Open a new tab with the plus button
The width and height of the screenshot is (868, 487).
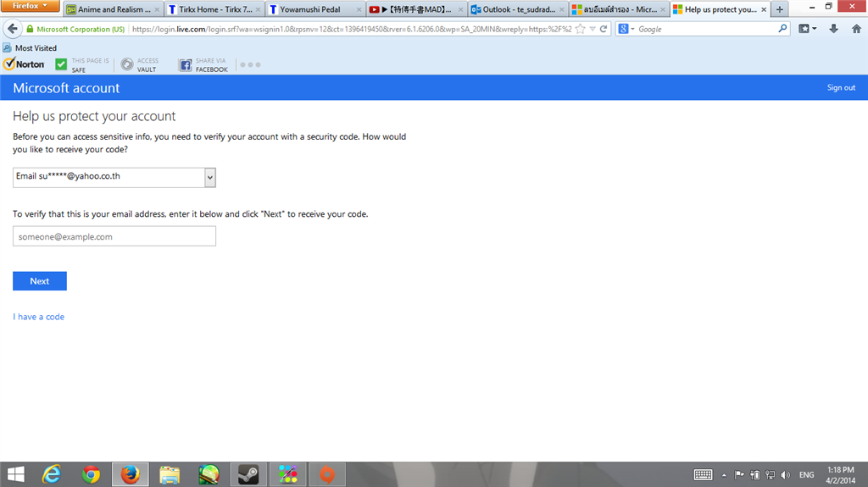pyautogui.click(x=780, y=9)
